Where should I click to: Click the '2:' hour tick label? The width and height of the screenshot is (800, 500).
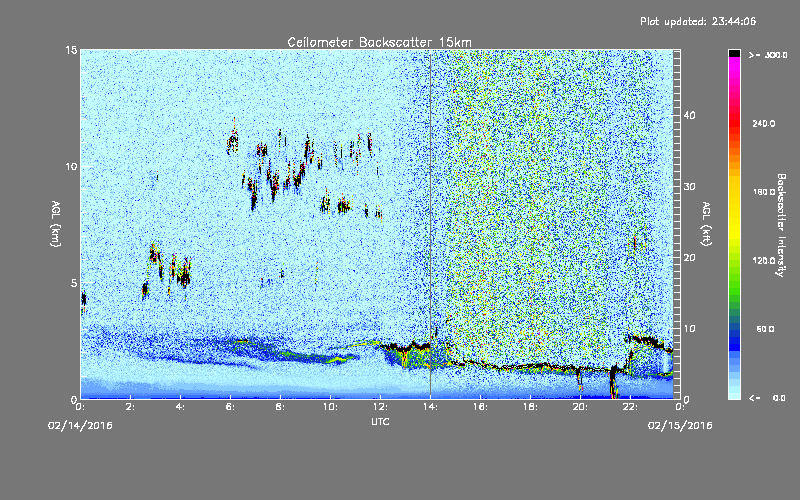[131, 407]
